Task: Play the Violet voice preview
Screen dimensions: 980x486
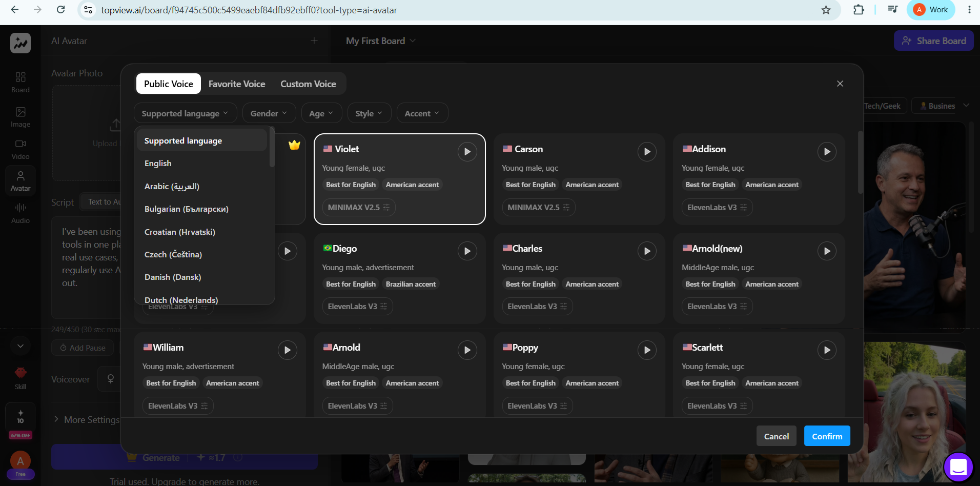Action: [467, 152]
